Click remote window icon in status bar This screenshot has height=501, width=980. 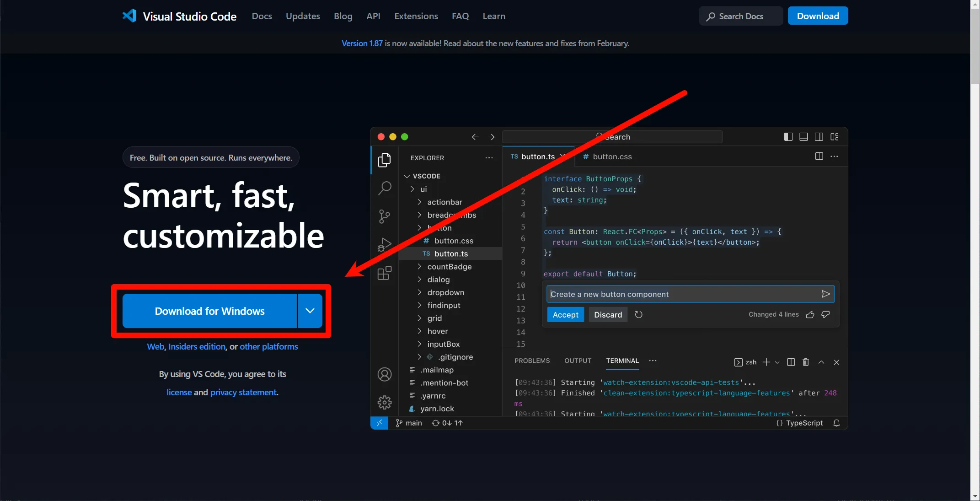379,423
